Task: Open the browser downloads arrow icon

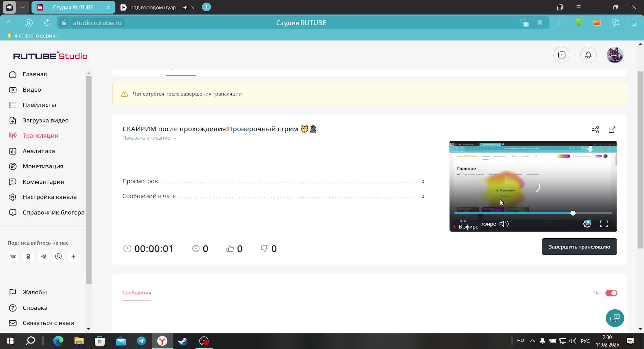Action: tap(634, 23)
